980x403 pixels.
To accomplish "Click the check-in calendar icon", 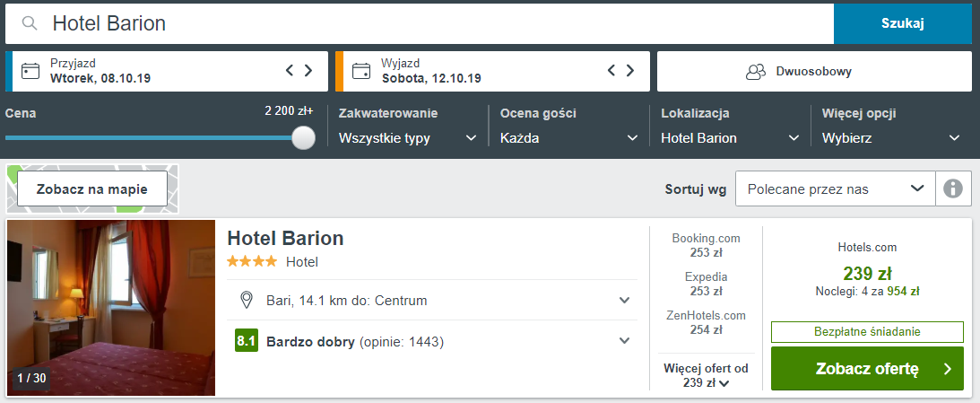I will [x=30, y=71].
